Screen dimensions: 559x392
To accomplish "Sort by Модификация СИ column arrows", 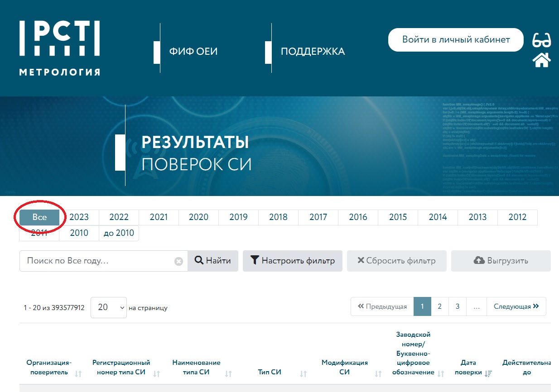I will pyautogui.click(x=378, y=373).
